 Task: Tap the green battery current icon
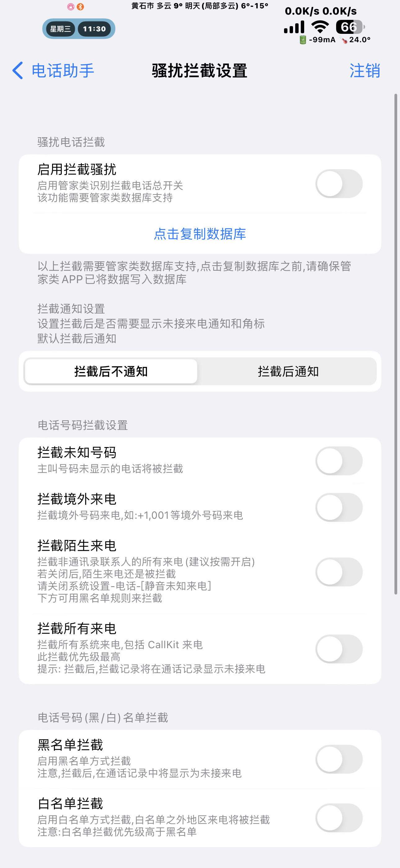(x=303, y=40)
